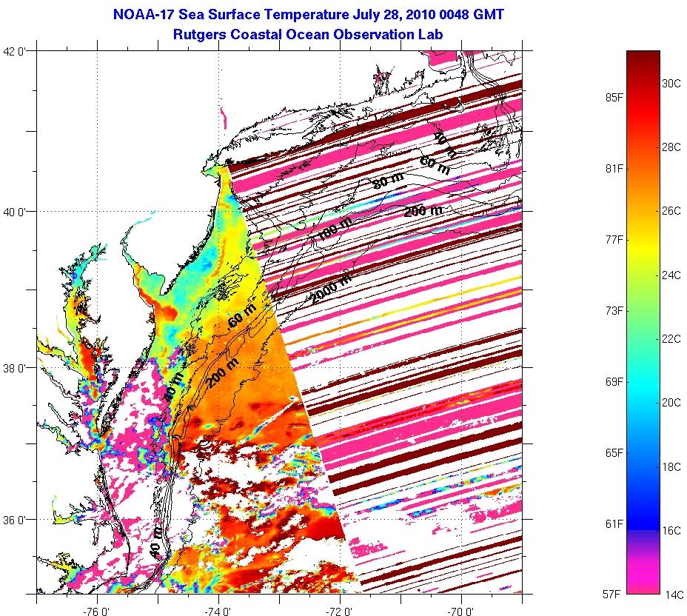Screen dimensions: 687x616
Task: Click the '26C' colorbar label
Action: pyautogui.click(x=671, y=211)
